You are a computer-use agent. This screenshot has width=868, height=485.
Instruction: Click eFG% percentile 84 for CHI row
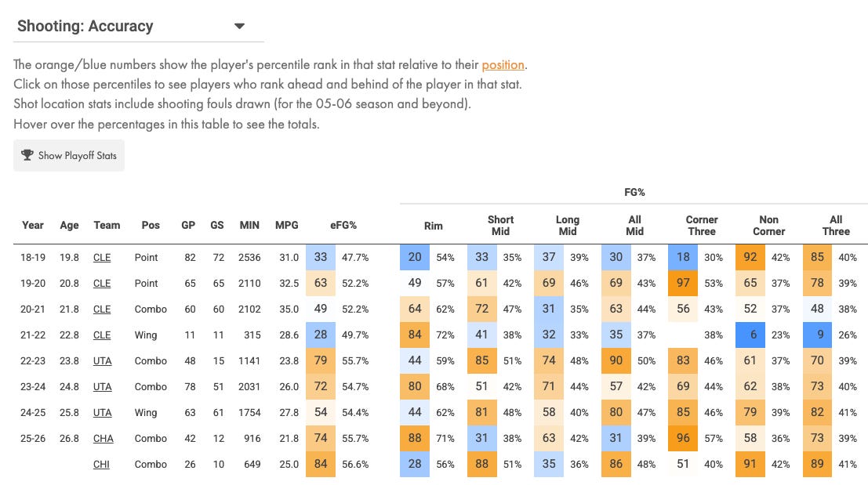321,464
